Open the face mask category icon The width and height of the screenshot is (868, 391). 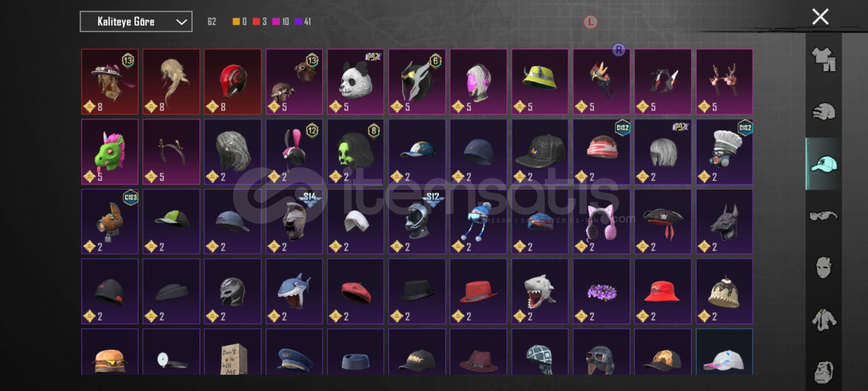[824, 268]
